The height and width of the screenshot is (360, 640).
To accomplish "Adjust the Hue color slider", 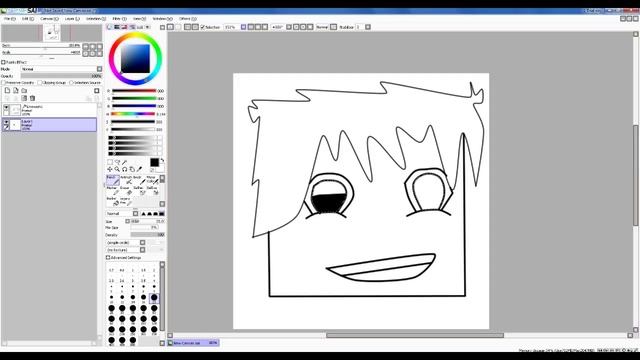I will [133, 114].
